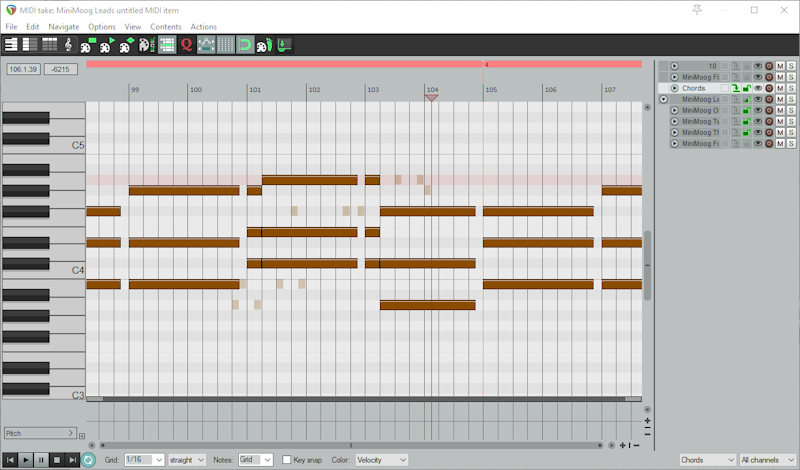800x470 pixels.
Task: Toggle the Chords track editable lock
Action: [746, 88]
